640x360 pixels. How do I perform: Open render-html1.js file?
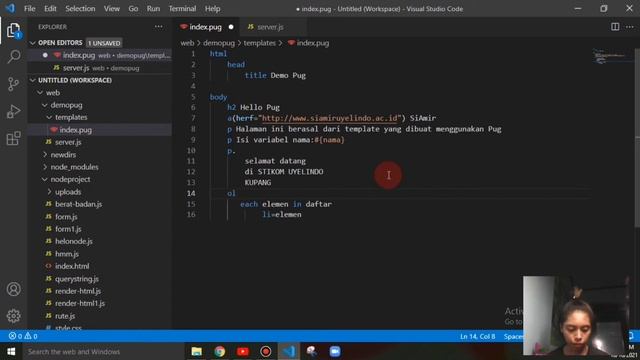(x=100, y=303)
